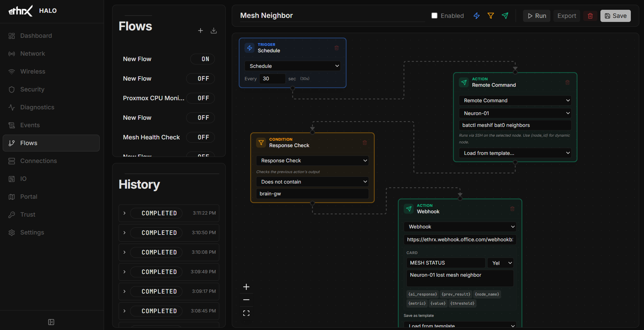Open Events in the sidebar

coord(51,125)
